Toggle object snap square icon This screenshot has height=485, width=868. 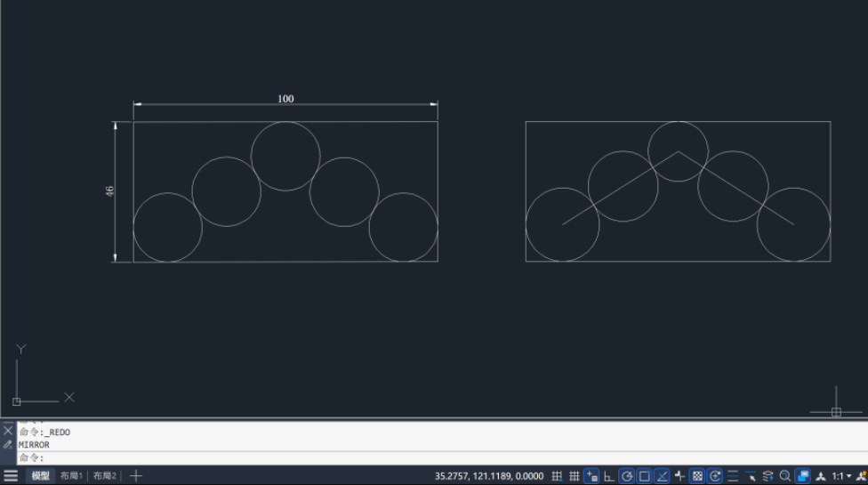click(645, 476)
